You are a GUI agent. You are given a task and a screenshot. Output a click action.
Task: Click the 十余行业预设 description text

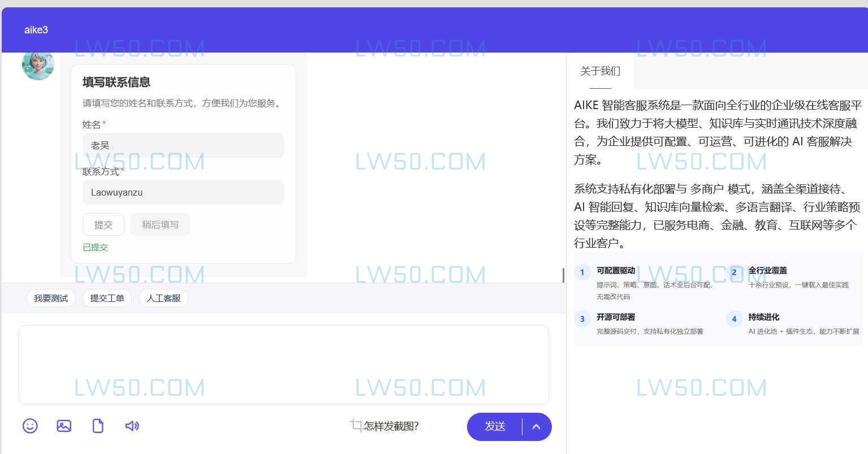(798, 285)
